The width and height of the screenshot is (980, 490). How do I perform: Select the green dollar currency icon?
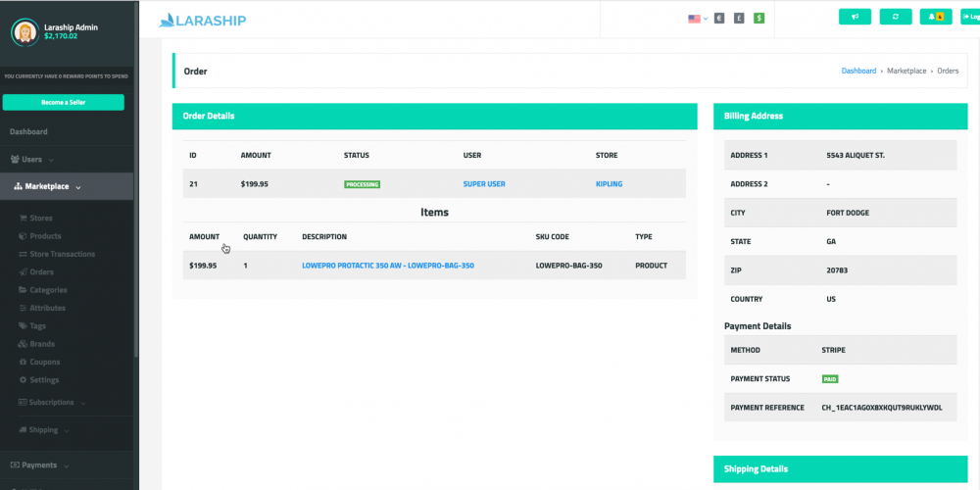click(x=759, y=19)
